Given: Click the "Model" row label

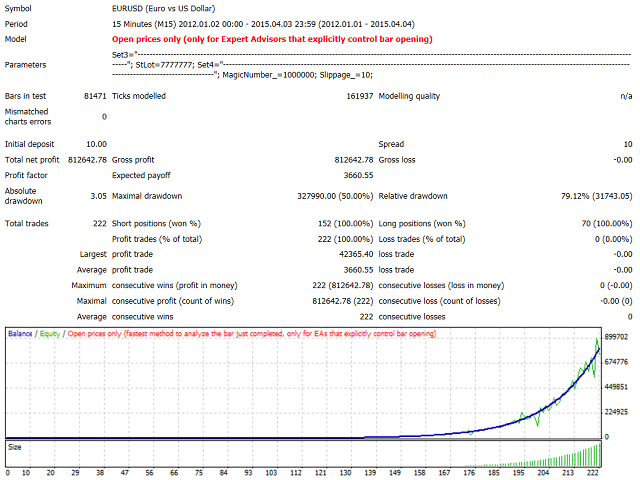Looking at the screenshot, I should 16,39.
